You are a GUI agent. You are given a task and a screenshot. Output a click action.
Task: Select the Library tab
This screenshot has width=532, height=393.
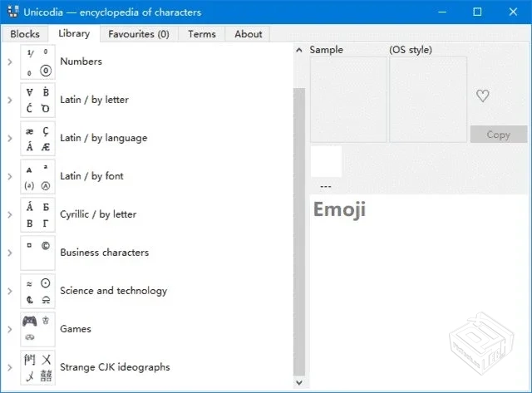click(x=74, y=33)
